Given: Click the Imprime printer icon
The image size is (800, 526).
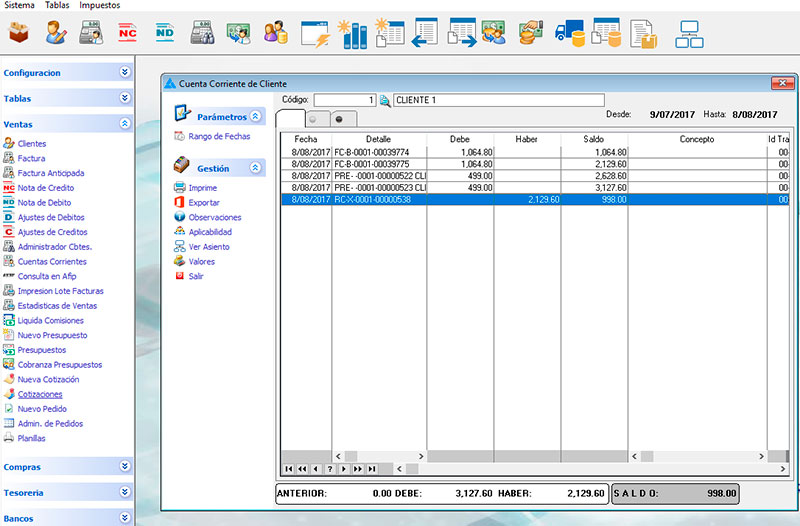Looking at the screenshot, I should click(x=179, y=188).
